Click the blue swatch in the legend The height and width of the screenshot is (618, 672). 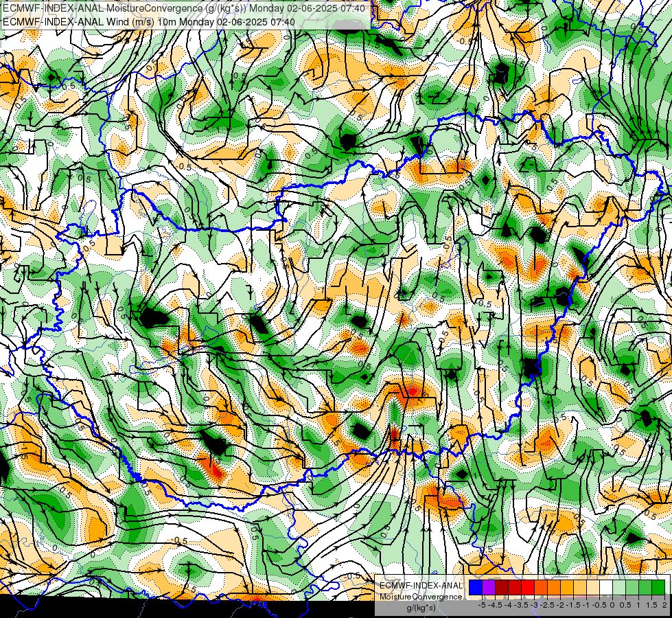(476, 587)
